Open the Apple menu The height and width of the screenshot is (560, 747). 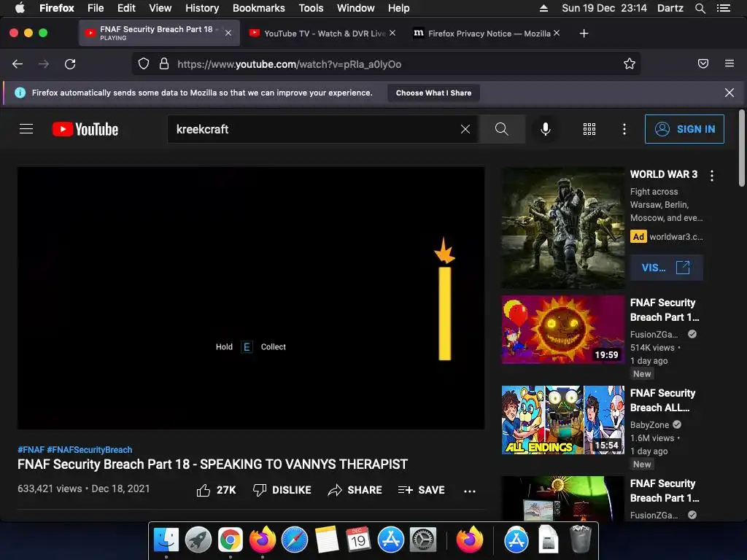point(20,8)
